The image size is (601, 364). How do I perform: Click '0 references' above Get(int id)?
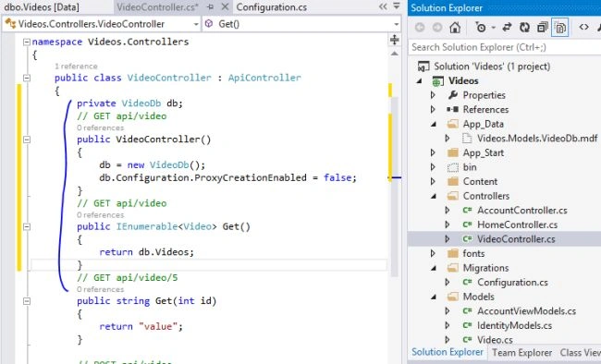(100, 289)
